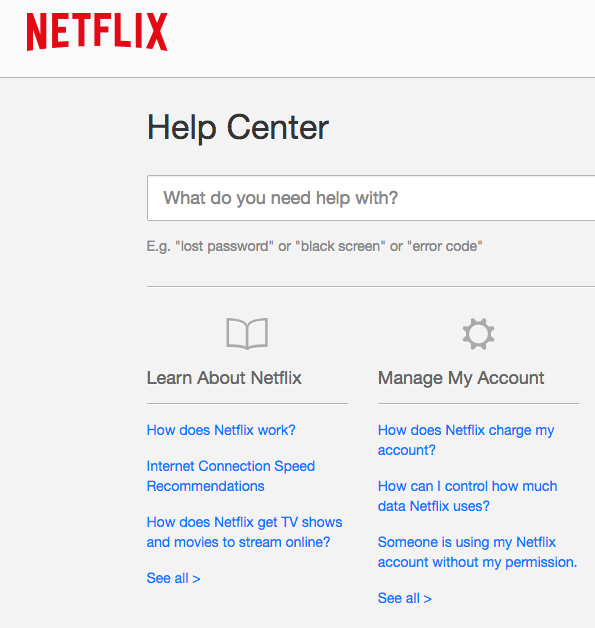The width and height of the screenshot is (595, 628).
Task: Open 'How does Netflix work?' article
Action: 221,430
